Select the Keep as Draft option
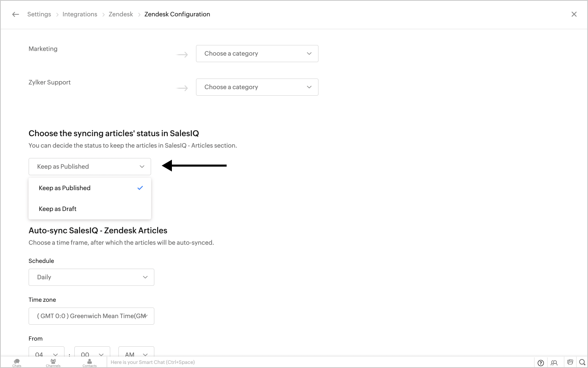588x368 pixels. point(90,209)
